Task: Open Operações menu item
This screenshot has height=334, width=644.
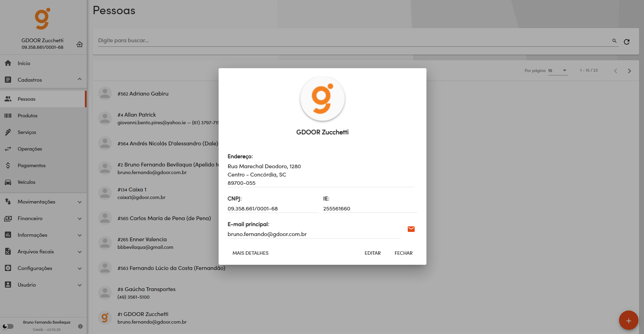Action: point(43,149)
